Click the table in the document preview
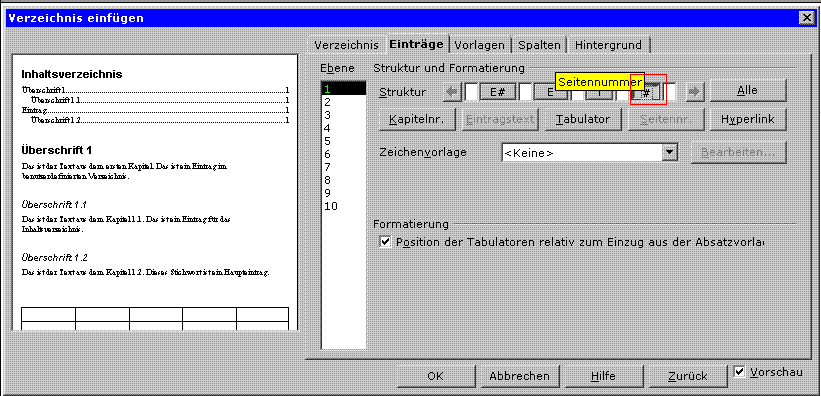 pyautogui.click(x=155, y=319)
